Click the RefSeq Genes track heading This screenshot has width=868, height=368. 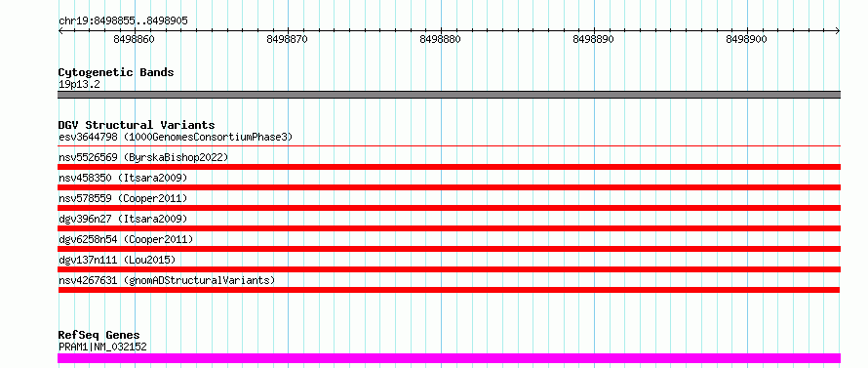click(x=99, y=336)
